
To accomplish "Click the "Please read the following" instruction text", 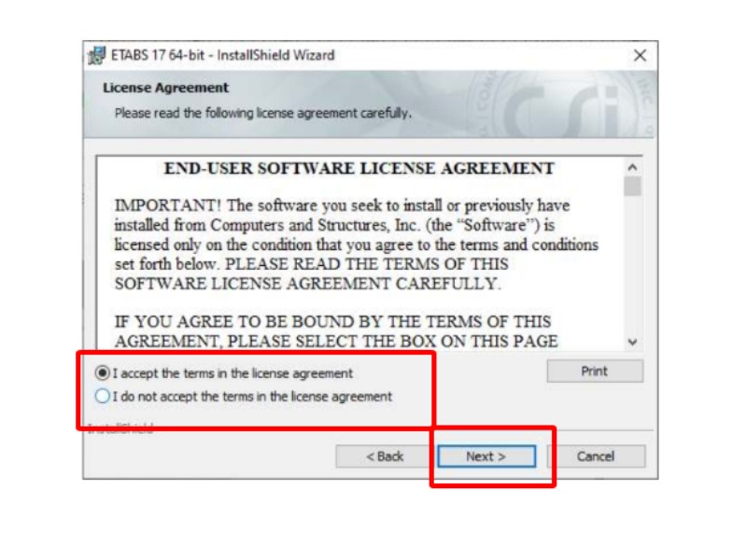I will (x=263, y=113).
